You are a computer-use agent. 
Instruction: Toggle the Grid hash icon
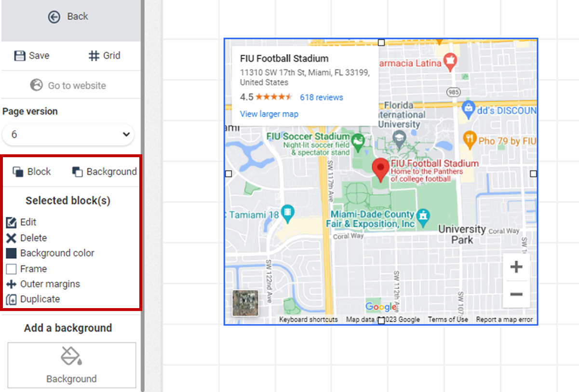pyautogui.click(x=94, y=56)
